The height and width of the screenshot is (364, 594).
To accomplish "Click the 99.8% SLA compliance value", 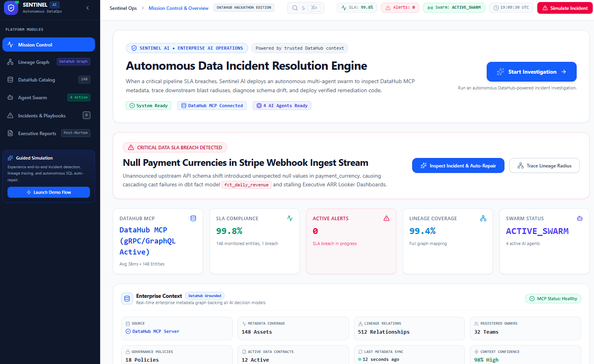I will click(229, 231).
